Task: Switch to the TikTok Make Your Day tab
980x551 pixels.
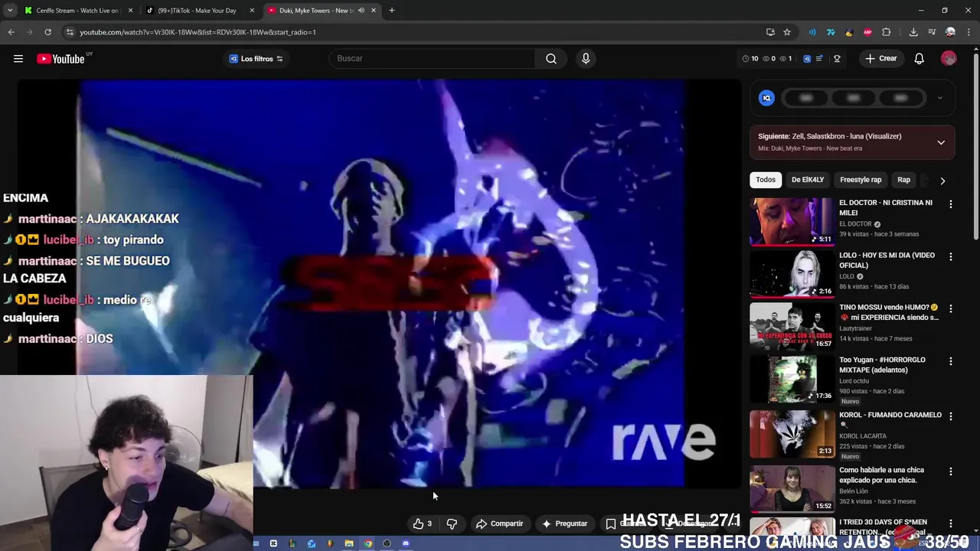Action: click(x=201, y=11)
